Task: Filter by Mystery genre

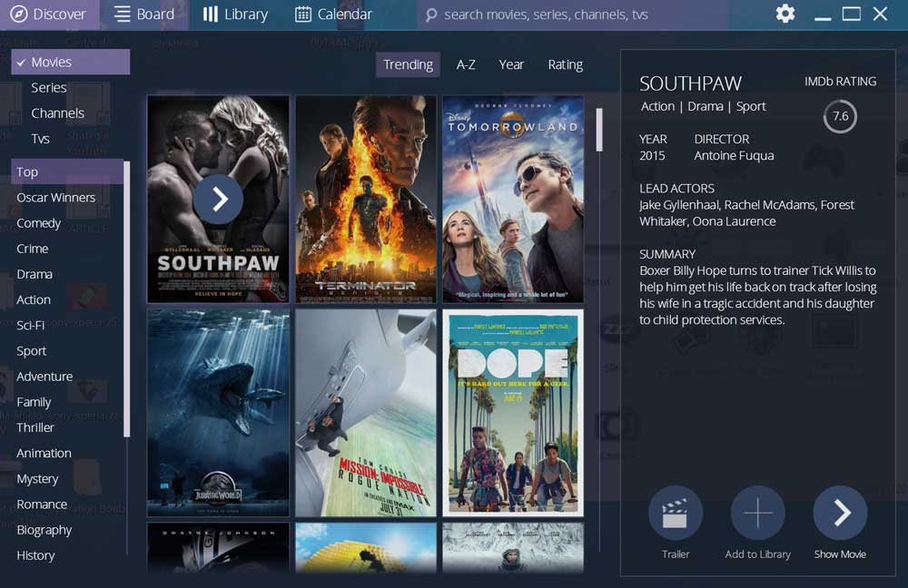Action: (x=37, y=478)
